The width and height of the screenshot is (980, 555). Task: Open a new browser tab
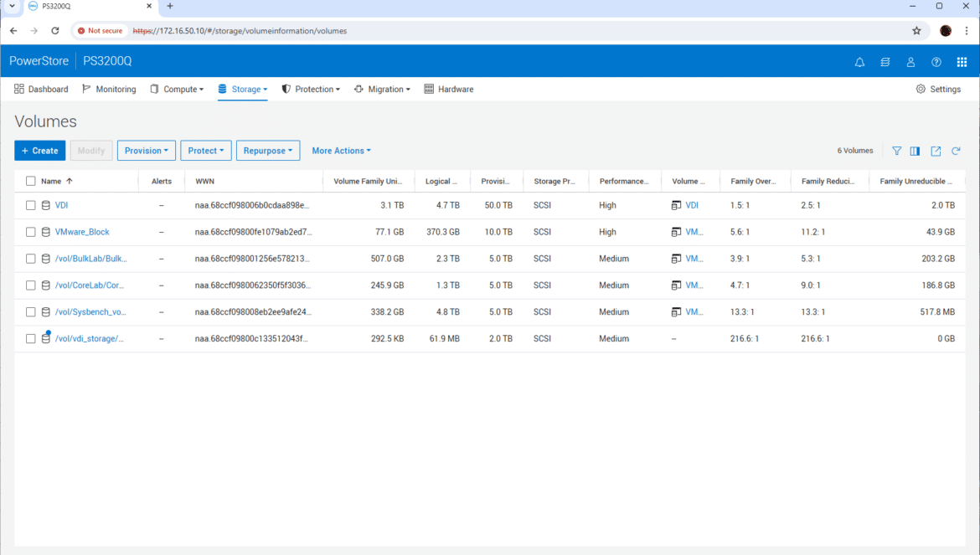(170, 6)
